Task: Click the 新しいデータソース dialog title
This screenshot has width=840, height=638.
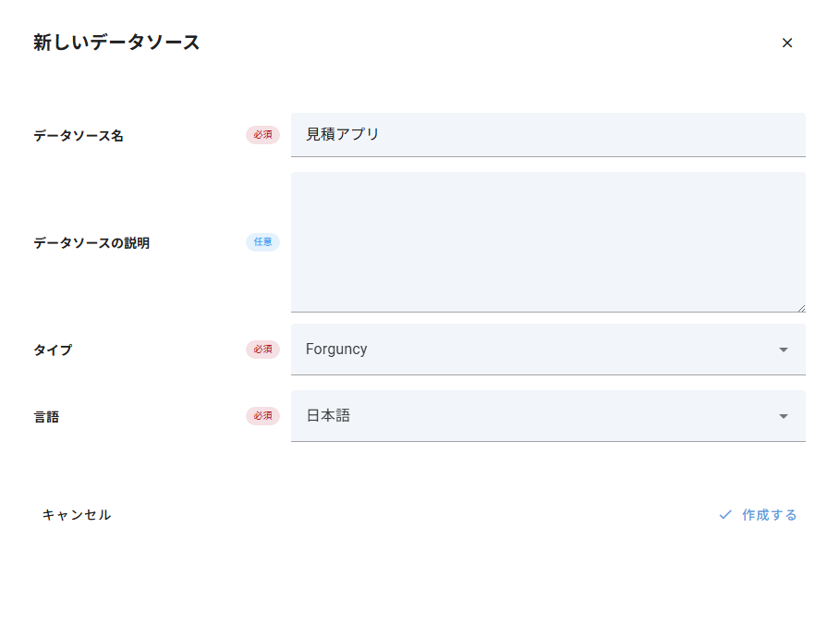Action: (116, 43)
